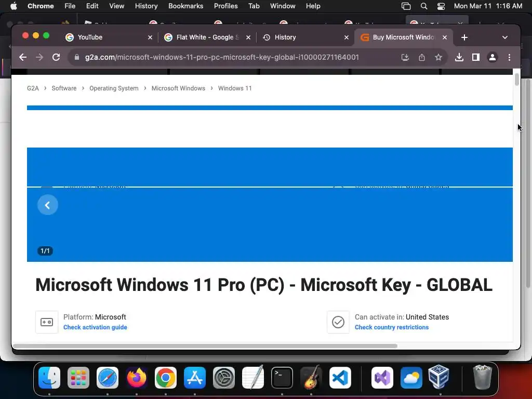Viewport: 532px width, 399px height.
Task: Click Check activation guide link
Action: 95,327
